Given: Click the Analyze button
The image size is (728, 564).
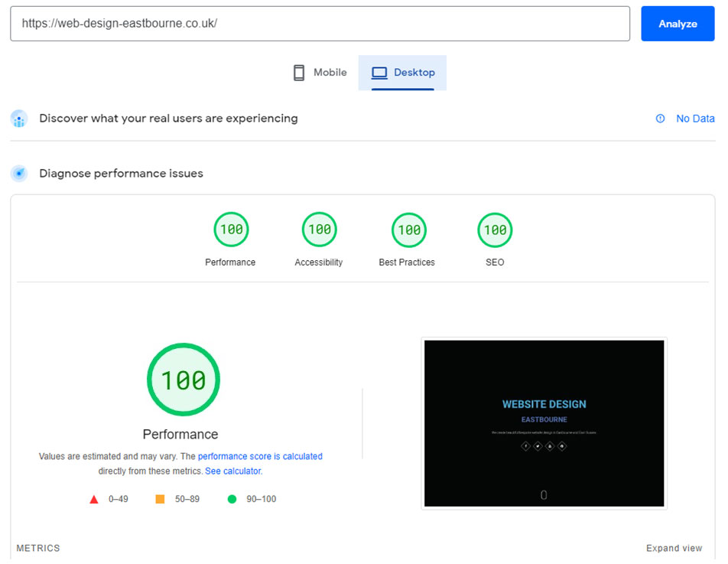Looking at the screenshot, I should (677, 24).
